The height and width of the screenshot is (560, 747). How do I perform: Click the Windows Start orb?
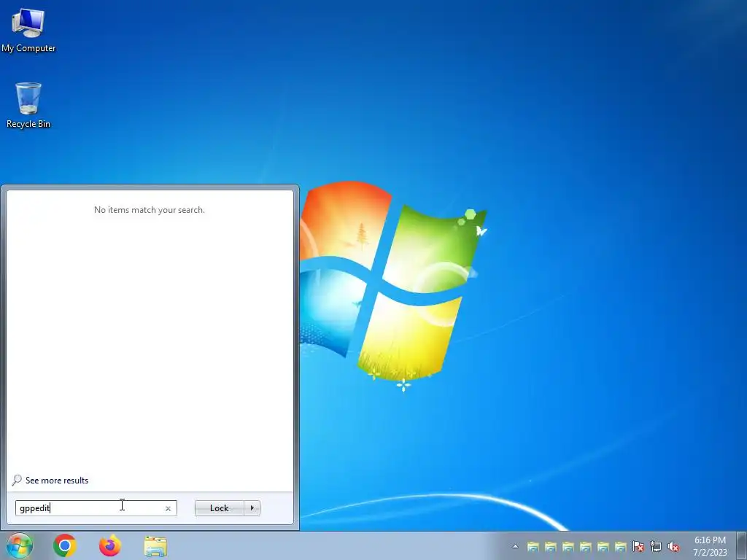[x=19, y=545]
